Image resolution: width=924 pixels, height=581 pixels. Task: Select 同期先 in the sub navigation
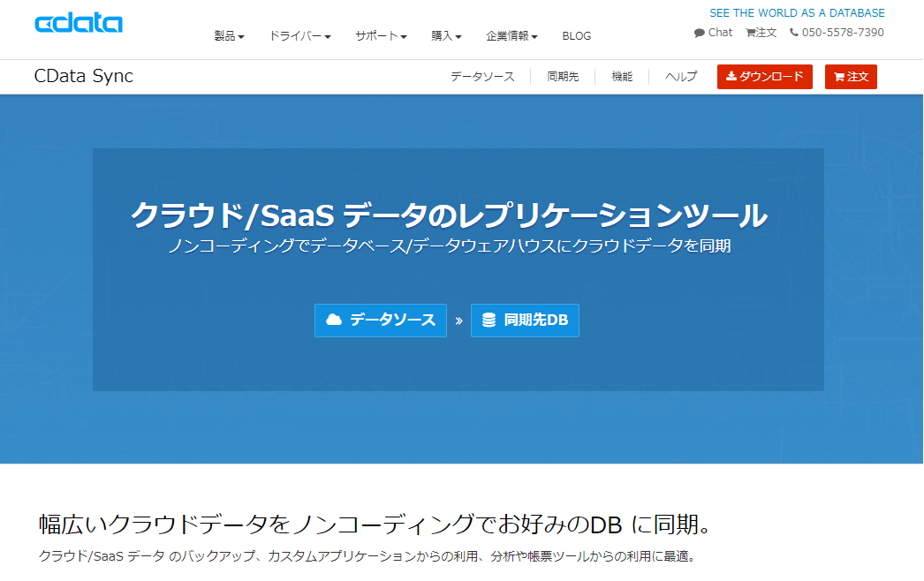563,77
